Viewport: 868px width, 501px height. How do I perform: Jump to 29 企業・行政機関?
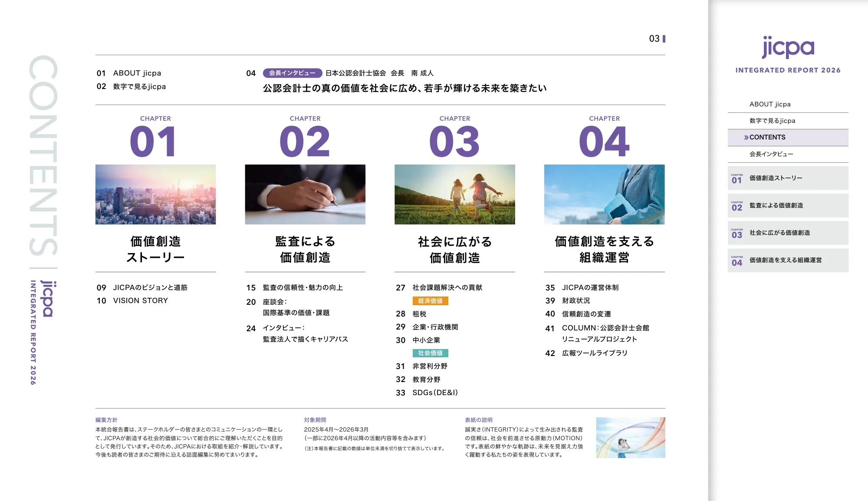click(427, 327)
